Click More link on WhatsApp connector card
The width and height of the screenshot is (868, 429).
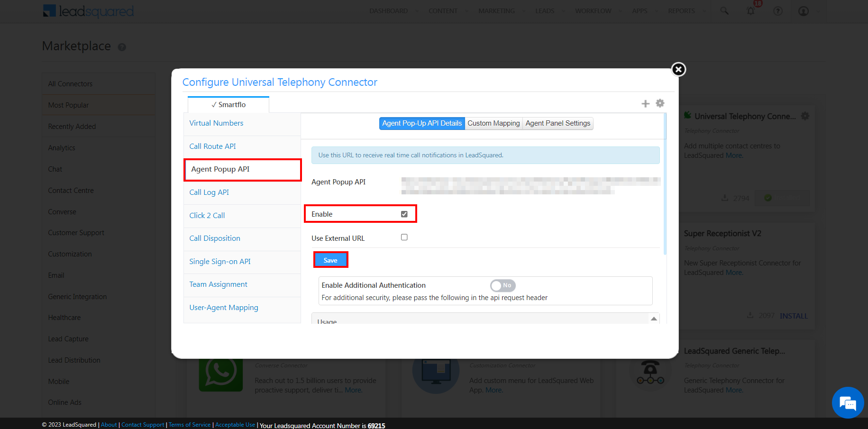click(353, 390)
